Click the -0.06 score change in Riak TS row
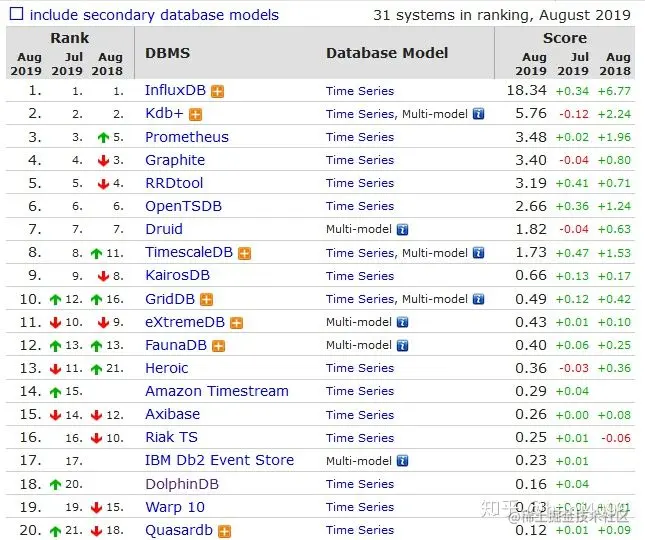The image size is (645, 540). click(x=616, y=438)
